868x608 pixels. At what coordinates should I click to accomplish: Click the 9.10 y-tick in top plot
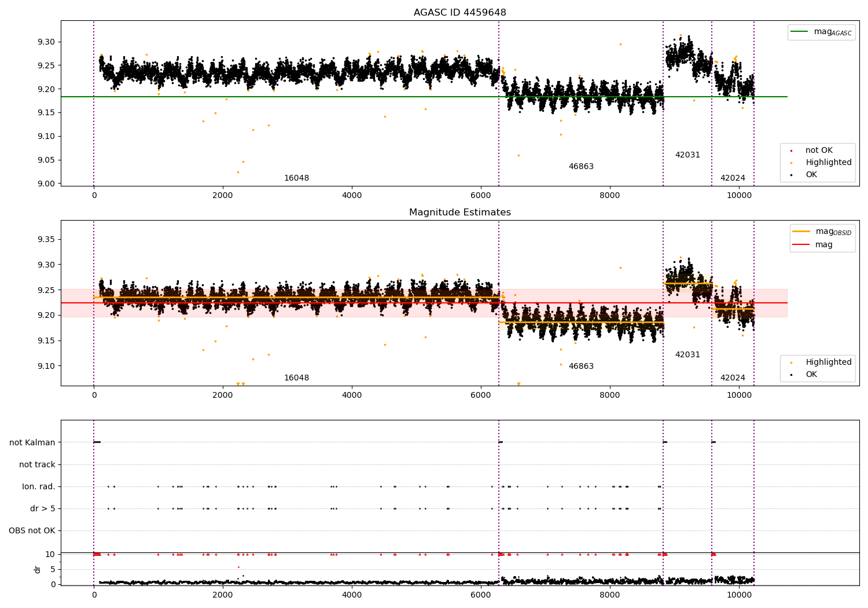tap(46, 137)
